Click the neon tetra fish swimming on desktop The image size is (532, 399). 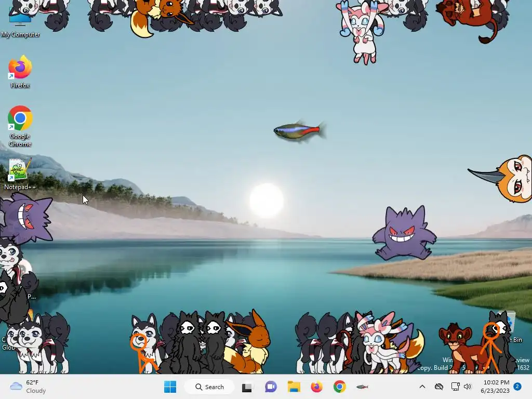[300, 130]
